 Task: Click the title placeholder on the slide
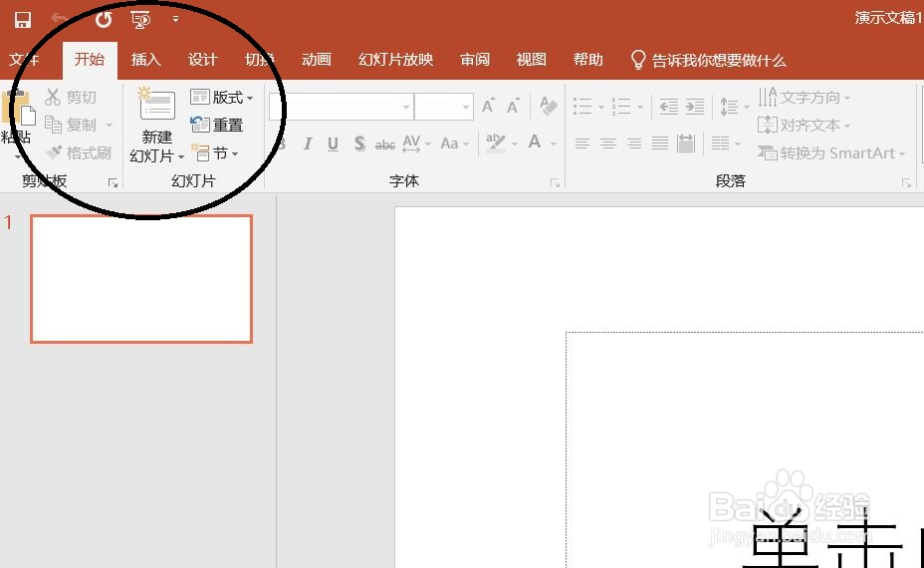[745, 449]
